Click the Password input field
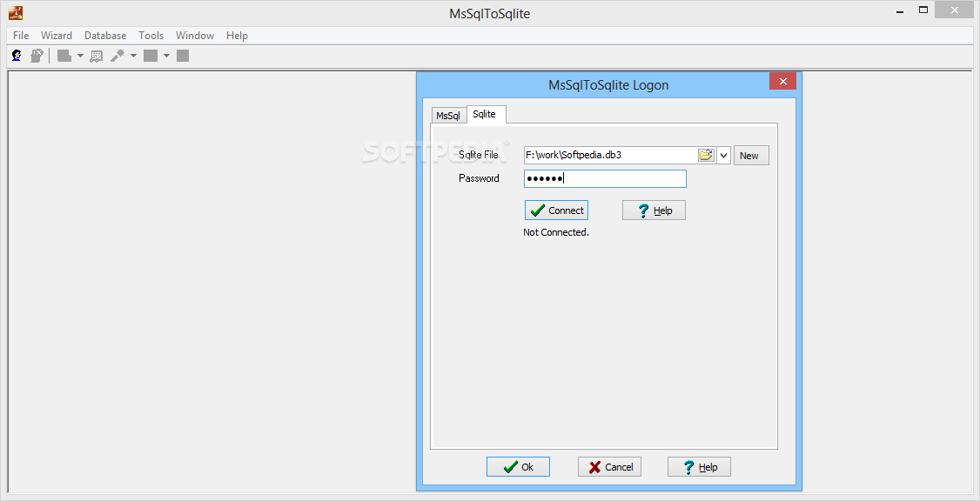The width and height of the screenshot is (980, 501). pyautogui.click(x=605, y=178)
